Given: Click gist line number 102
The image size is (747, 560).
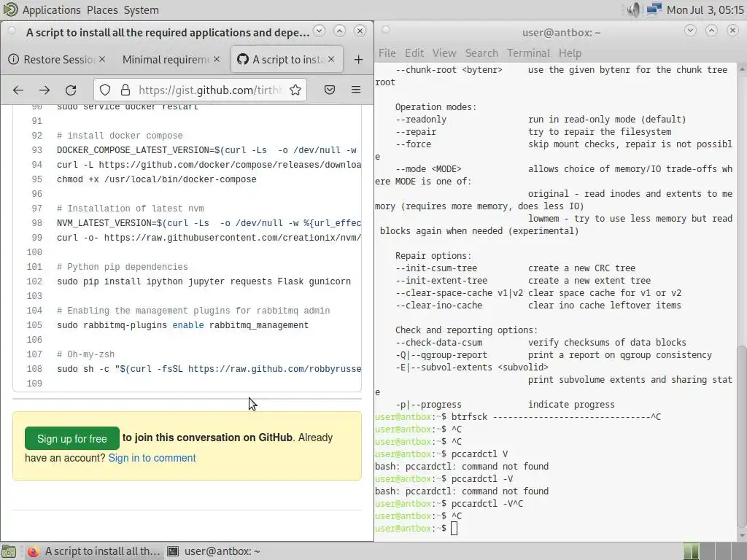Looking at the screenshot, I should [34, 281].
